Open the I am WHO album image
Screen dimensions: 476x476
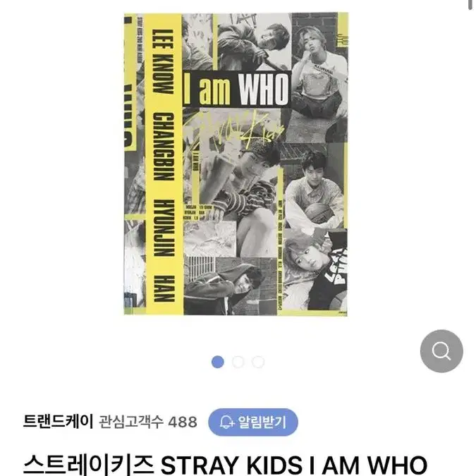[236, 164]
